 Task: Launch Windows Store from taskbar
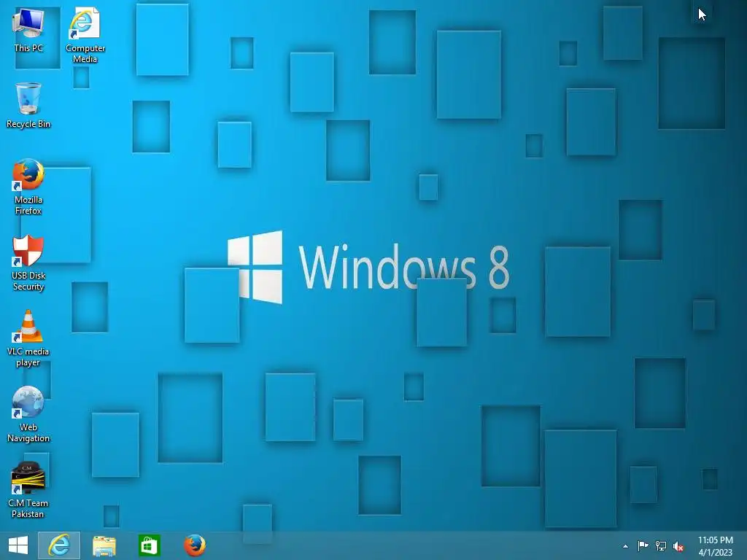coord(149,545)
